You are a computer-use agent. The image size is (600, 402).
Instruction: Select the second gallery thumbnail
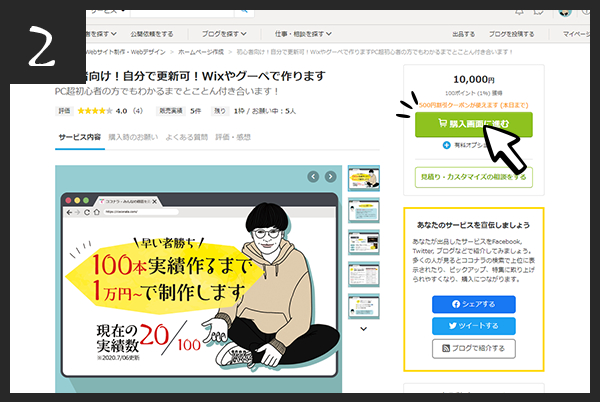coord(364,210)
